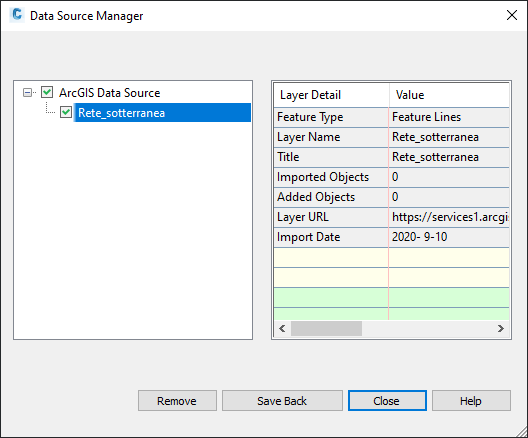Image resolution: width=528 pixels, height=438 pixels.
Task: Collapse the ArcGIS Data Source tree node
Action: [x=27, y=92]
